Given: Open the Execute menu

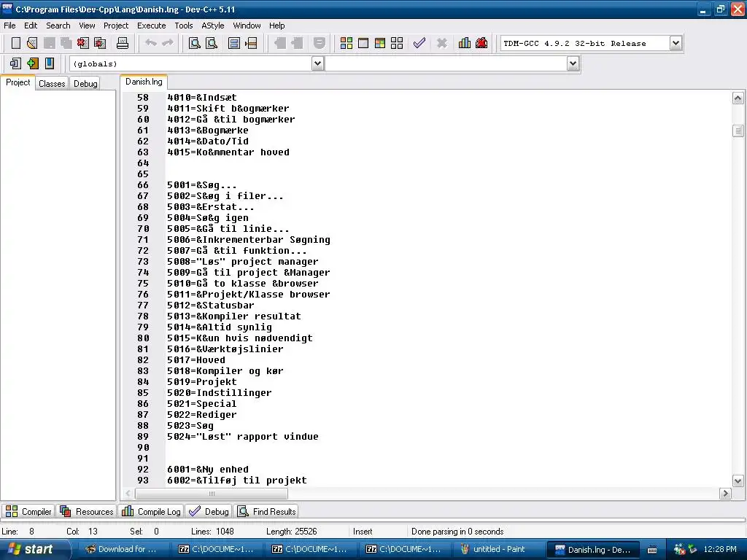Looking at the screenshot, I should 152,26.
